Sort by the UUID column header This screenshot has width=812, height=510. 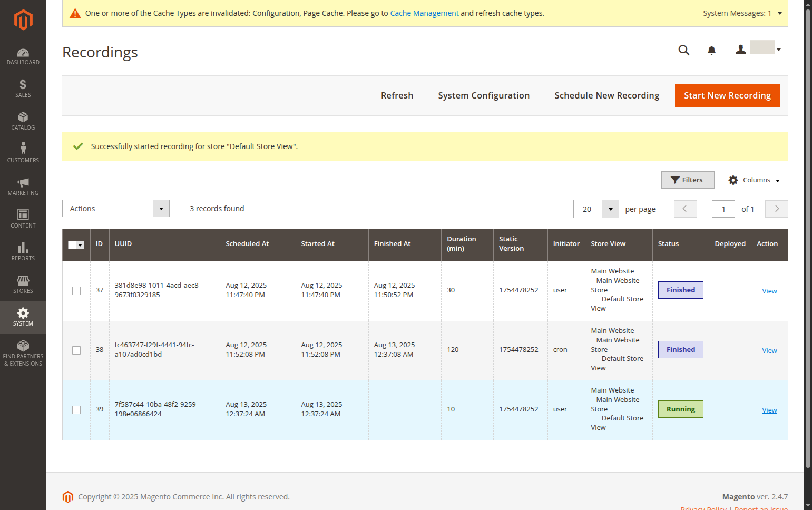tap(164, 244)
